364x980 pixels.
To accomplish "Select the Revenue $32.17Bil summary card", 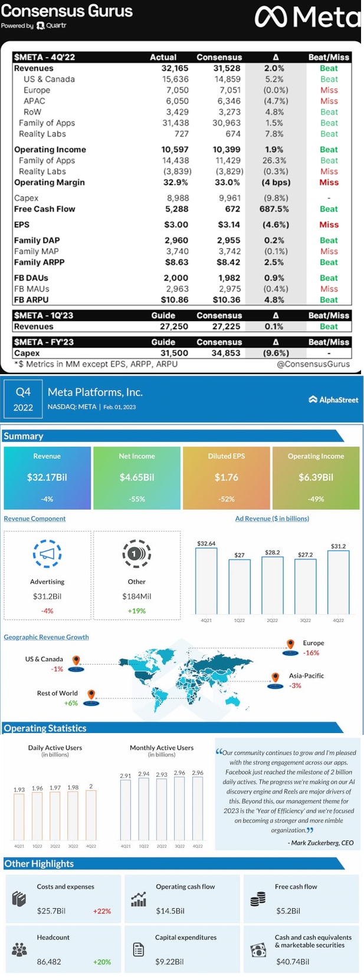I will (47, 478).
